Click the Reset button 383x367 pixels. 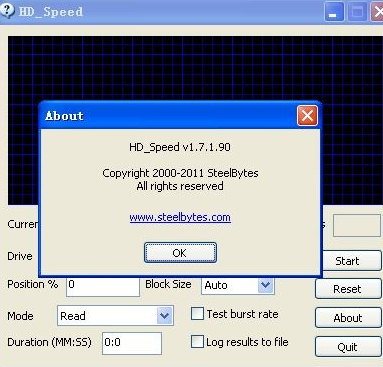[x=348, y=289]
